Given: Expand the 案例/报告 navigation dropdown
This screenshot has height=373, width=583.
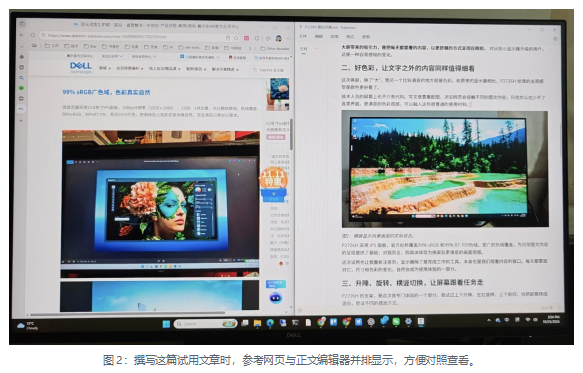Looking at the screenshot, I should pyautogui.click(x=196, y=69).
